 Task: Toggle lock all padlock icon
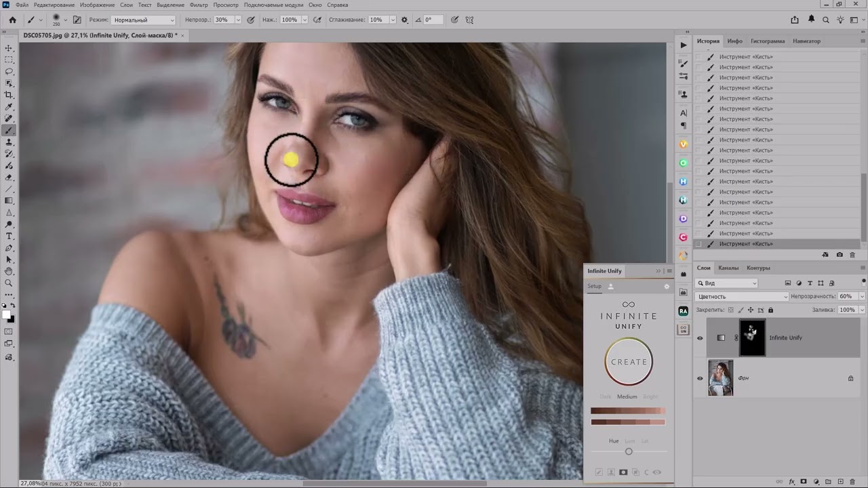770,310
